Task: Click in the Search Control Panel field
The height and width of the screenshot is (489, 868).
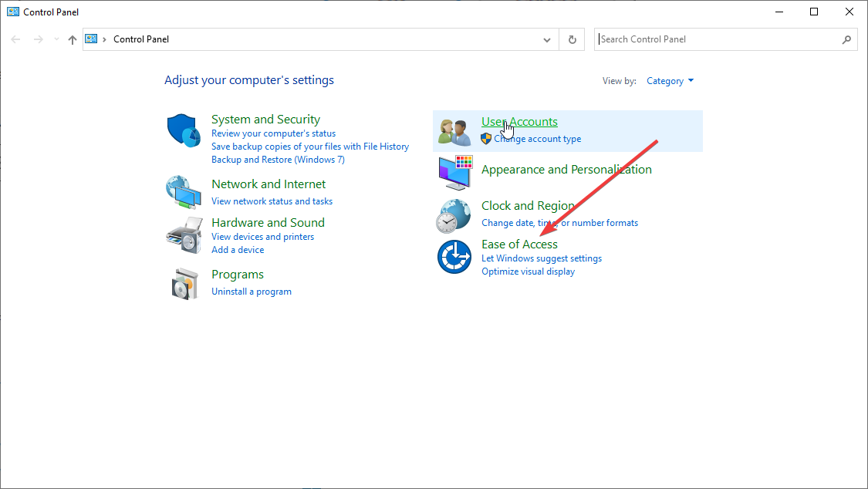Action: [x=718, y=39]
